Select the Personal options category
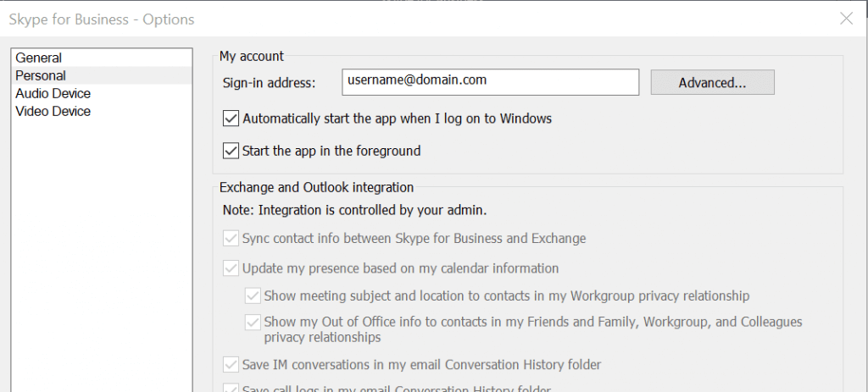This screenshot has height=392, width=868. [41, 75]
